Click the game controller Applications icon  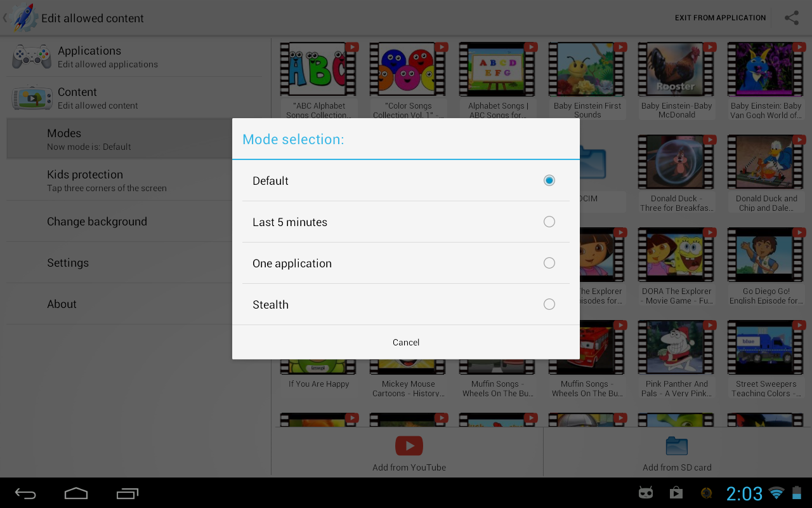click(32, 57)
